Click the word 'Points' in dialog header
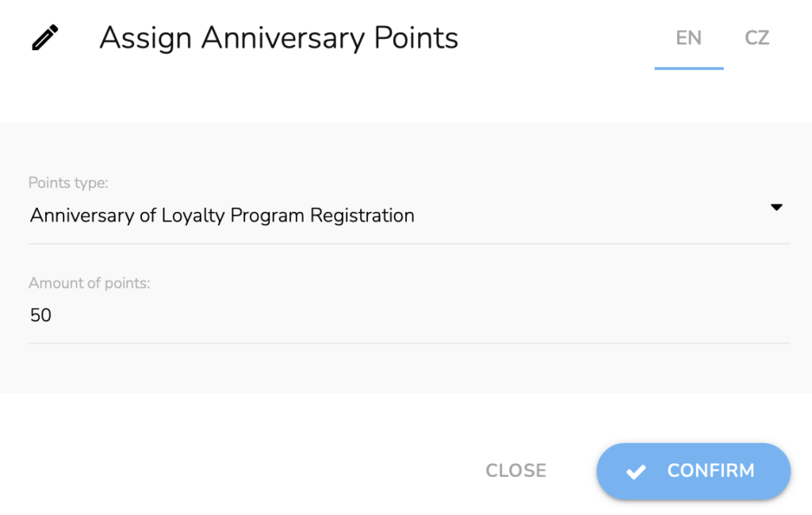The height and width of the screenshot is (515, 812). coord(416,38)
